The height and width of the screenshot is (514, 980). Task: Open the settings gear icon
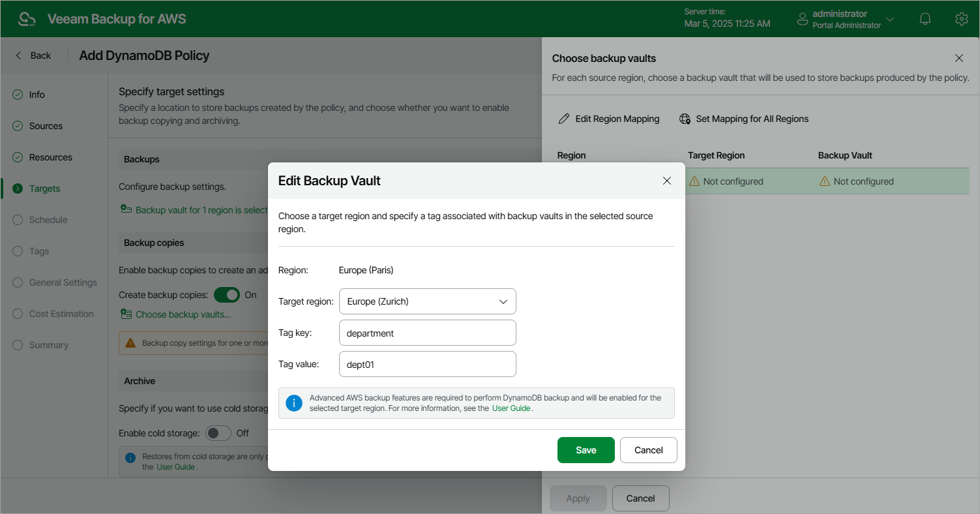click(960, 19)
